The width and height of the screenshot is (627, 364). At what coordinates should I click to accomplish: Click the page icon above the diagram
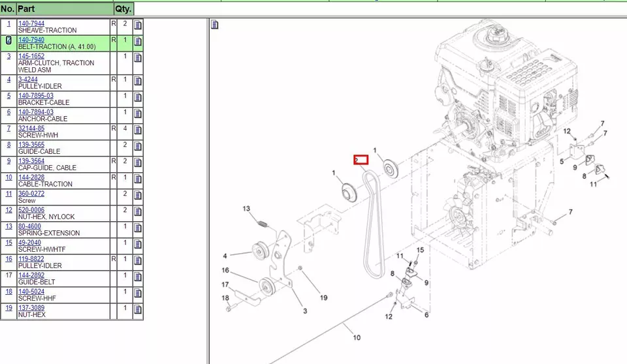click(x=215, y=25)
